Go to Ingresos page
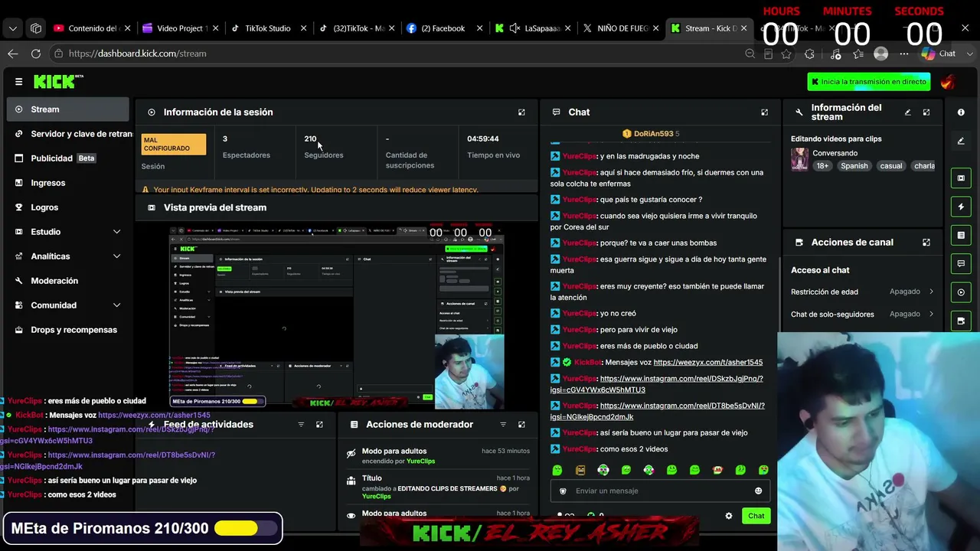Viewport: 980px width, 551px height. click(67, 183)
